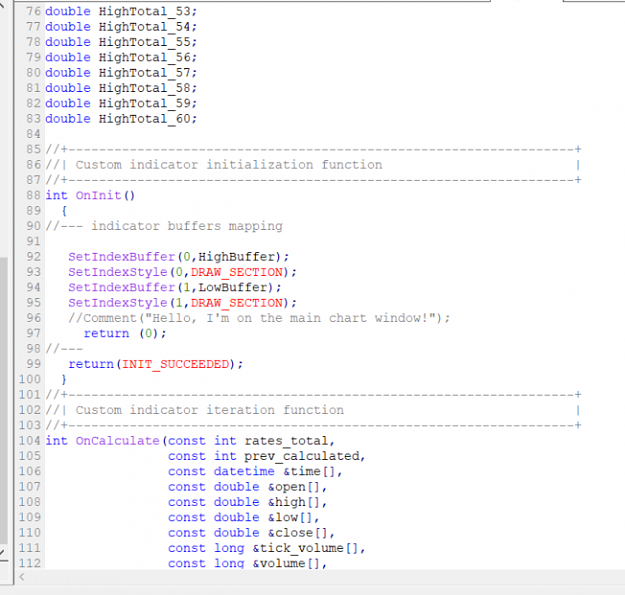625x595 pixels.
Task: Click '&tick_volume[]' parameter on line 111
Action: 305,548
